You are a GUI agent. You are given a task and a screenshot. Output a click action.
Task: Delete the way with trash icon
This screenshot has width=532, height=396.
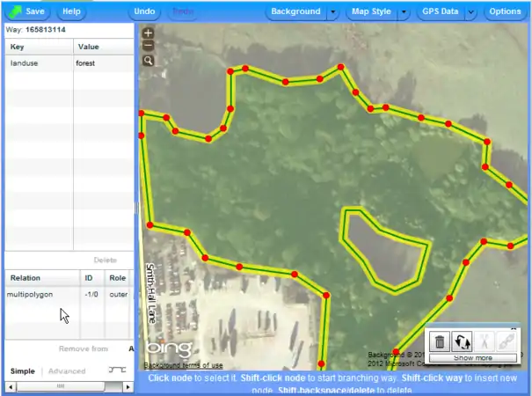coord(441,341)
